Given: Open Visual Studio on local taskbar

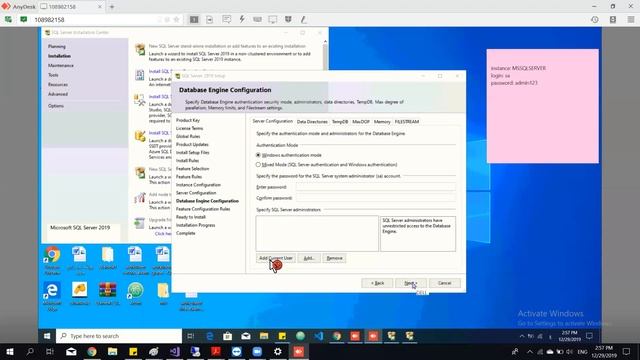Looking at the screenshot, I should (175, 351).
